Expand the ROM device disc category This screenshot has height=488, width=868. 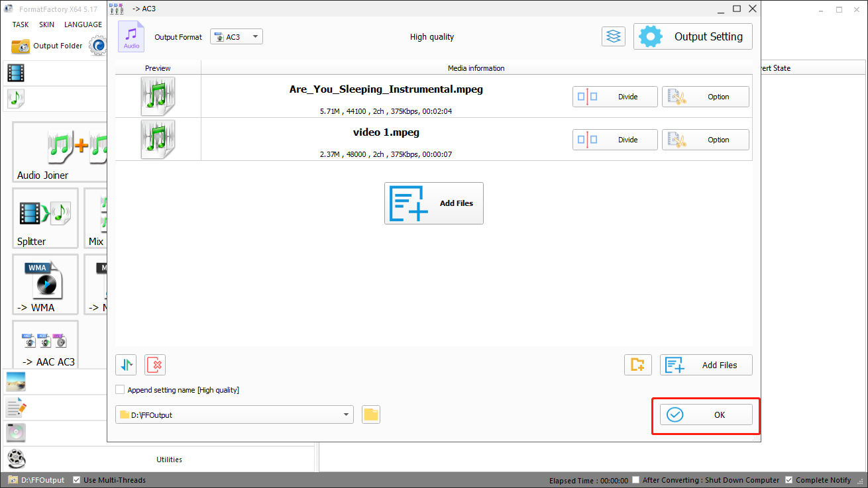click(x=16, y=432)
